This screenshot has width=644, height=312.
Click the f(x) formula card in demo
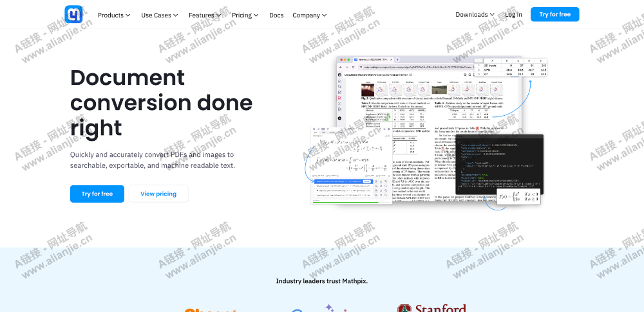pyautogui.click(x=518, y=197)
